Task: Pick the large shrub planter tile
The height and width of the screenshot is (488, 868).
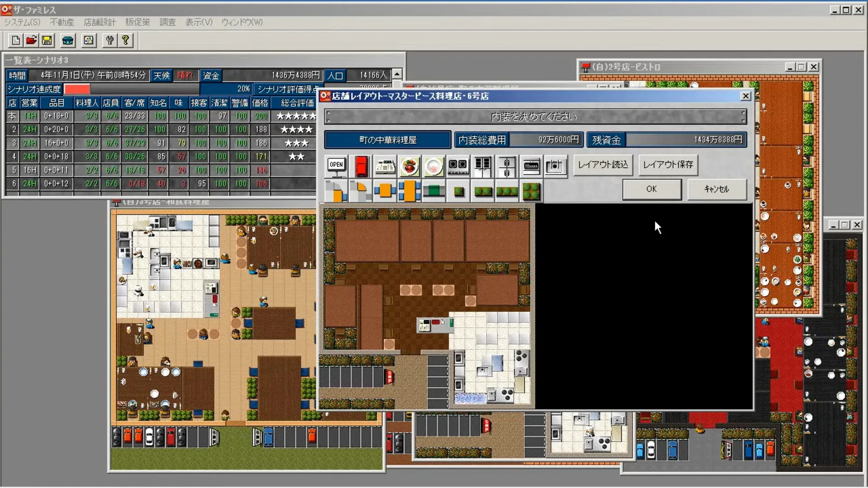Action: click(531, 192)
